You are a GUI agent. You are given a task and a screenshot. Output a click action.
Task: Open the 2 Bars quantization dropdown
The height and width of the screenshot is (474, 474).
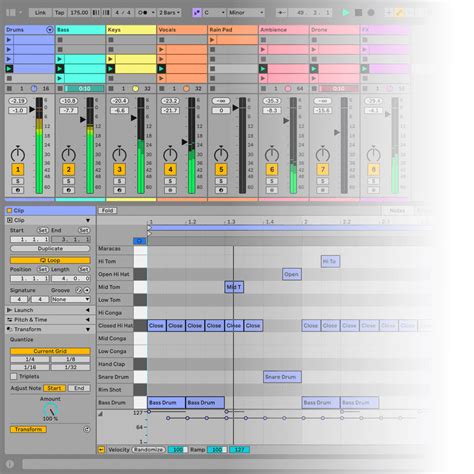click(169, 13)
